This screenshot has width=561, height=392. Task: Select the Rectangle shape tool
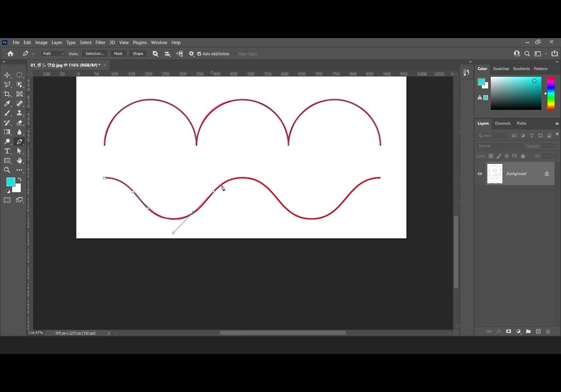[x=7, y=160]
